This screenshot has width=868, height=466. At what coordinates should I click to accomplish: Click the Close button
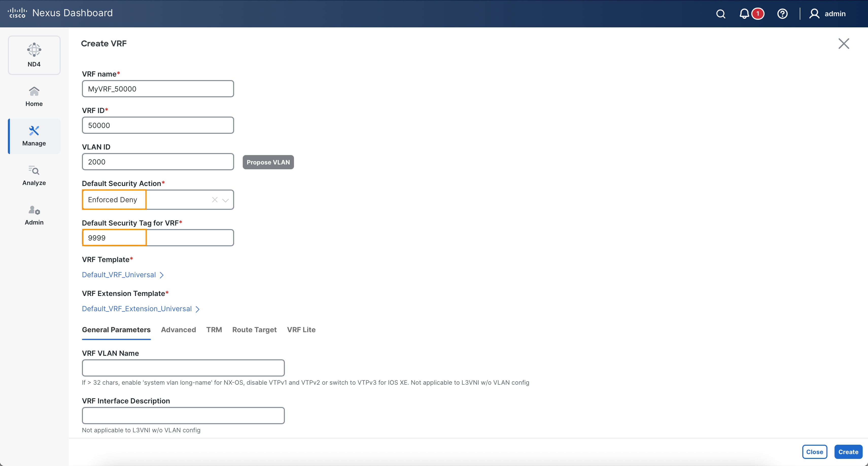coord(814,452)
